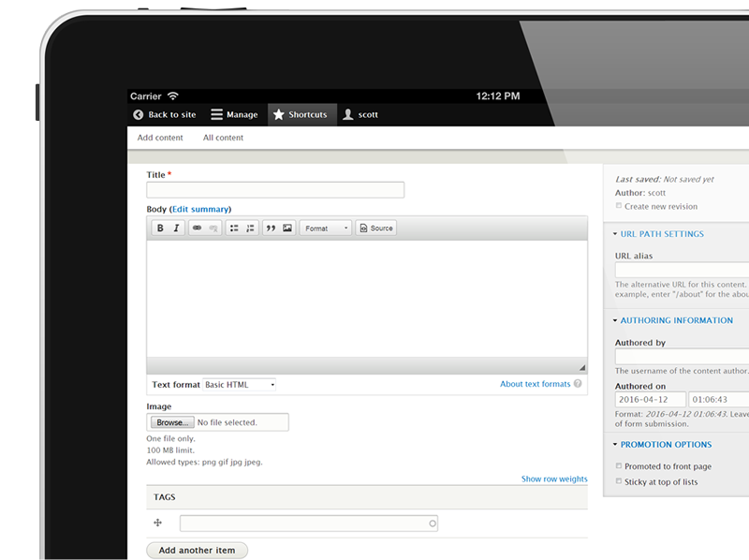749x560 pixels.
Task: Toggle bold formatting in body editor
Action: [160, 228]
